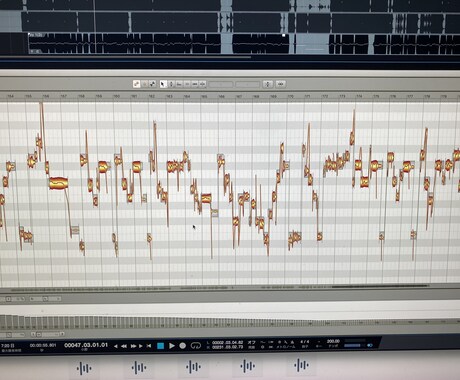
Task: Click bar 160 on the Melodyne ruler
Action: click(116, 96)
